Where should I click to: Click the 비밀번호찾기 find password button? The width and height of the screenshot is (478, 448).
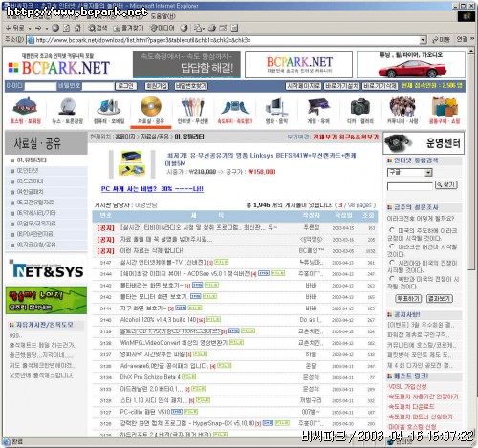pyautogui.click(x=190, y=86)
